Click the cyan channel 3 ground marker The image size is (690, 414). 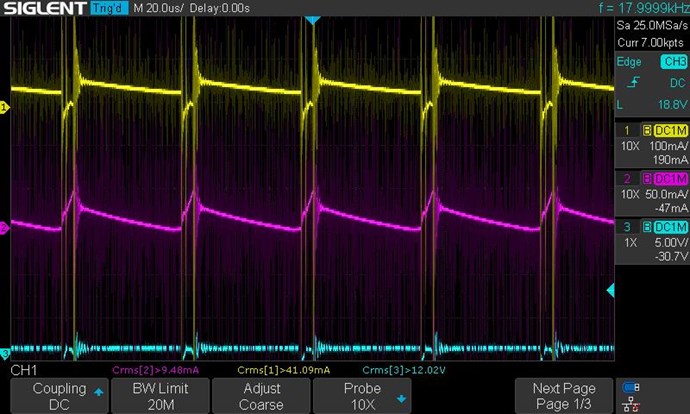4,353
